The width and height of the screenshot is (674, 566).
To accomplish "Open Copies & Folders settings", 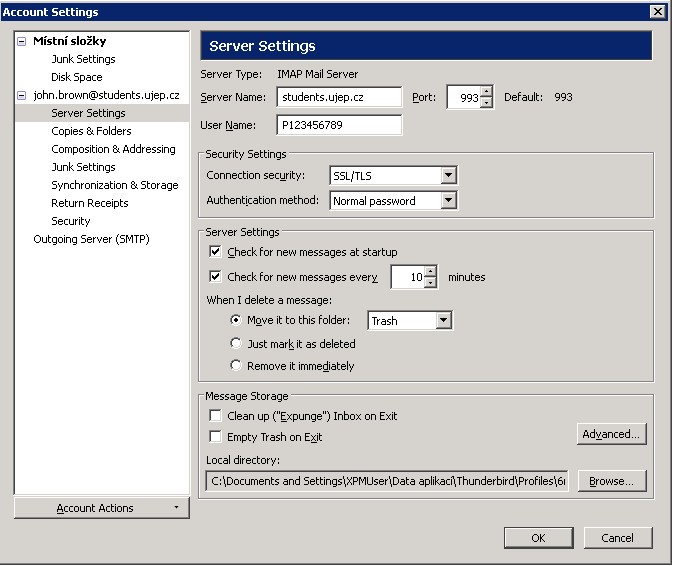I will (x=91, y=131).
